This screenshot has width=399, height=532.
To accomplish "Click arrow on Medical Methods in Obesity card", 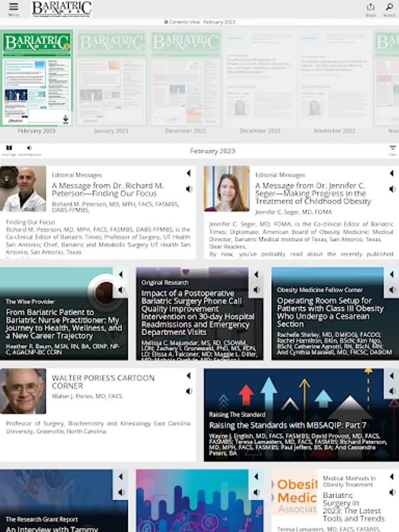I will tap(392, 476).
